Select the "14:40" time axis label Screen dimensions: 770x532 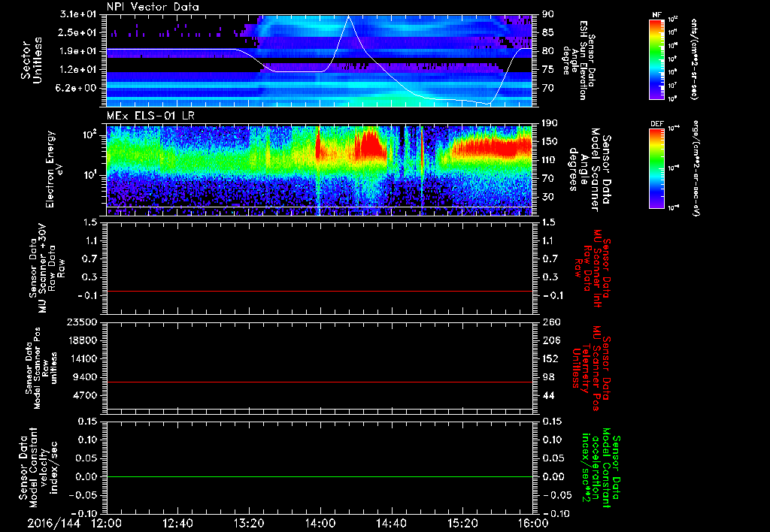coord(391,523)
